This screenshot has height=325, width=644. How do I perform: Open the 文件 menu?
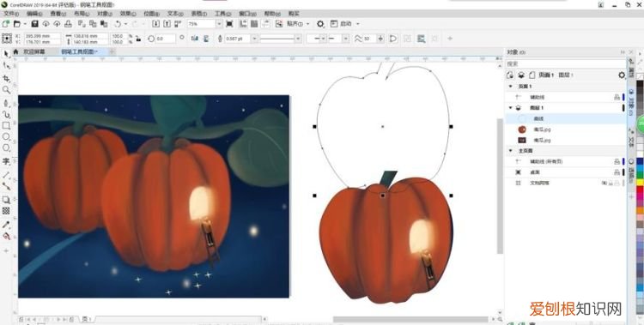[11, 14]
